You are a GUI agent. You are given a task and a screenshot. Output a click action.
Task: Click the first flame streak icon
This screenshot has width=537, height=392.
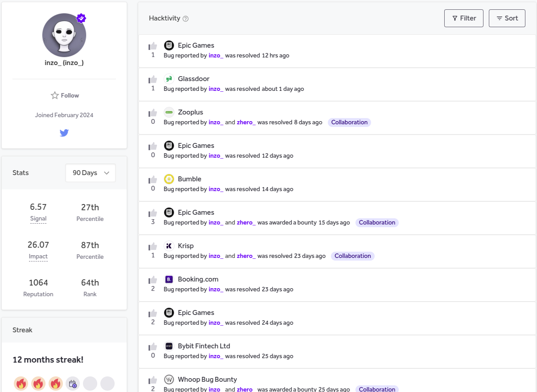(21, 383)
